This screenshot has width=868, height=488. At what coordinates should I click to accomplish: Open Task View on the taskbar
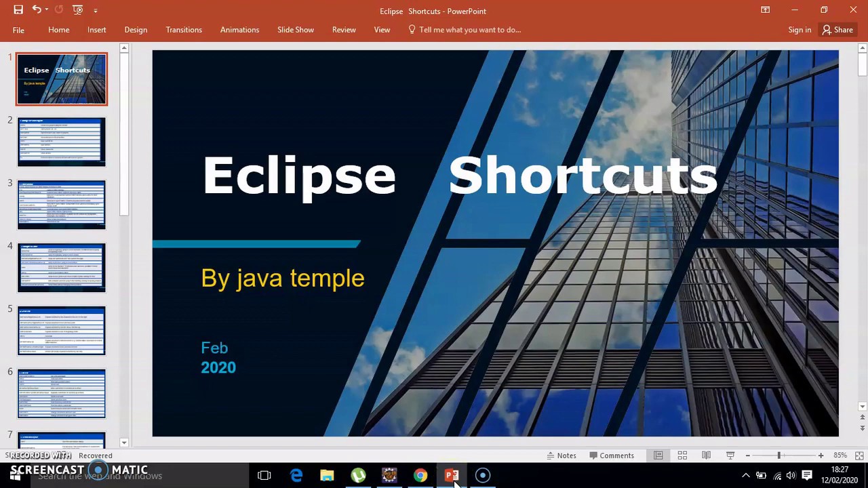coord(264,476)
